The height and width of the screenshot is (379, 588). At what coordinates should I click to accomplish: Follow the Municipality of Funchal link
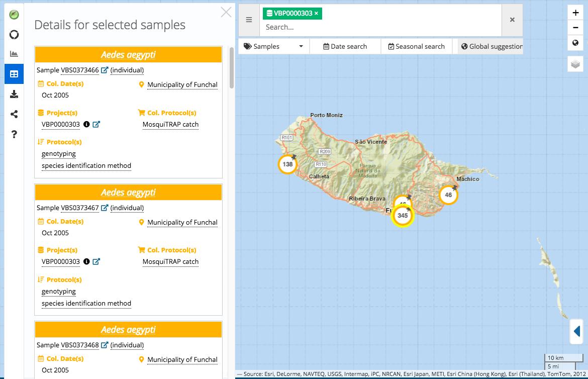click(182, 84)
